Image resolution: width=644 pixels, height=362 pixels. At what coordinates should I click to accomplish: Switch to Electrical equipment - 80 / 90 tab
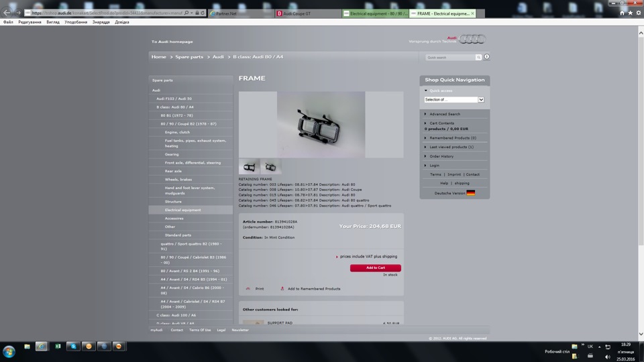point(376,13)
